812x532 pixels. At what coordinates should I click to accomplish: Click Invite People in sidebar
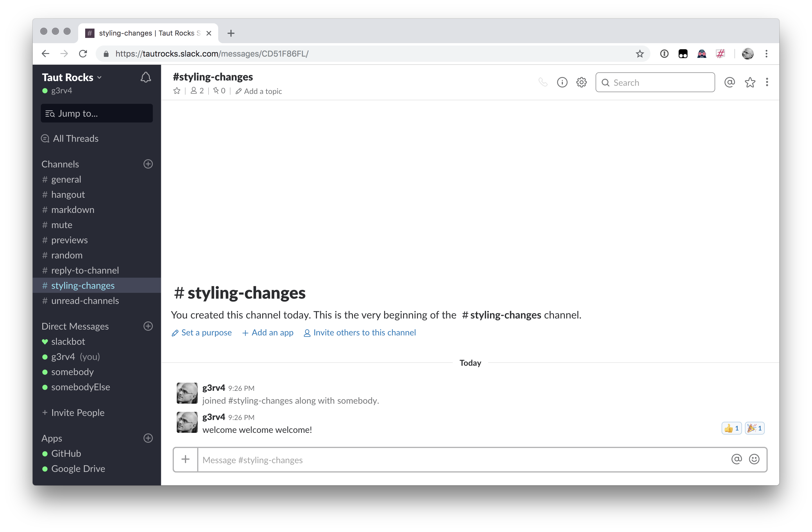coord(73,413)
